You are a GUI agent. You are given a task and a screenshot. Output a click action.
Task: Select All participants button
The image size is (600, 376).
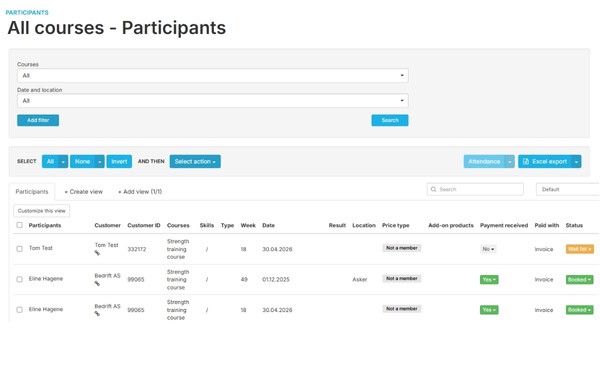51,161
